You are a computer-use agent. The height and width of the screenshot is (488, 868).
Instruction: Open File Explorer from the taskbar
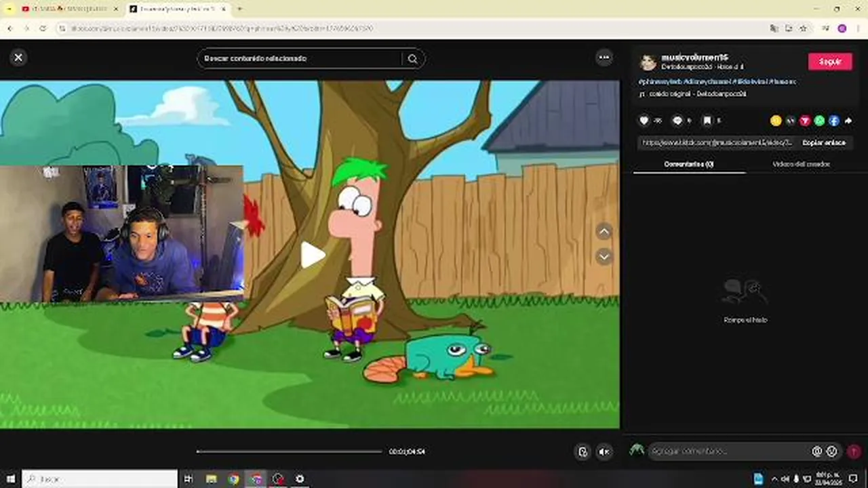(x=211, y=479)
